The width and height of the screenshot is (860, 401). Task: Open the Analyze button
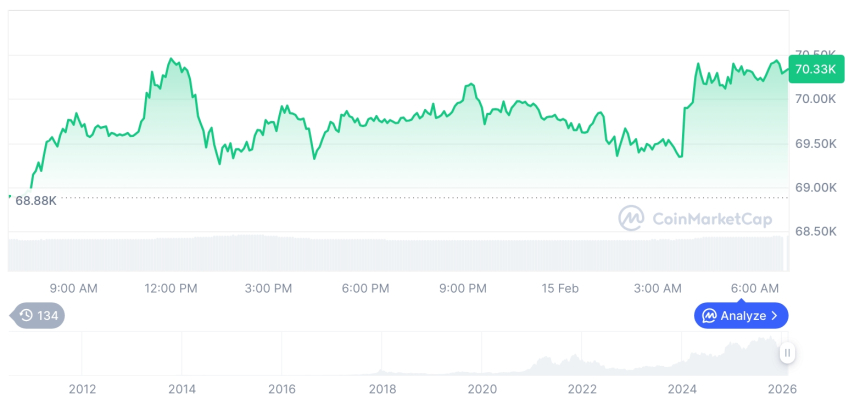point(741,316)
